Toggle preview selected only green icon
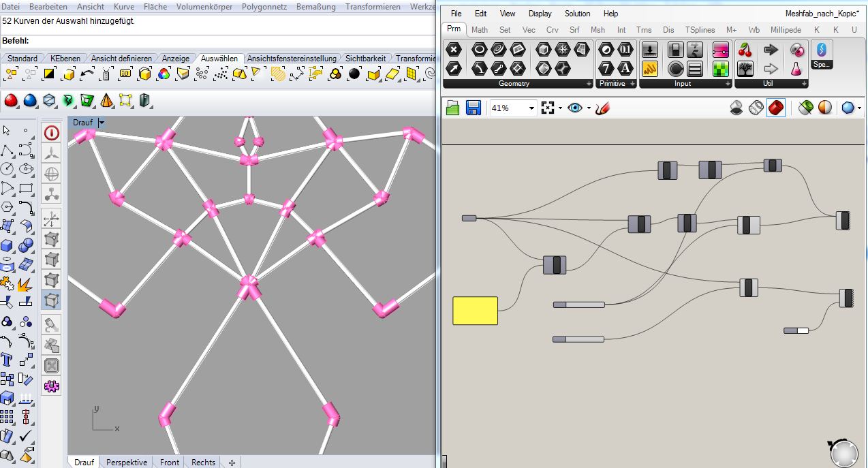The width and height of the screenshot is (868, 468). 806,108
